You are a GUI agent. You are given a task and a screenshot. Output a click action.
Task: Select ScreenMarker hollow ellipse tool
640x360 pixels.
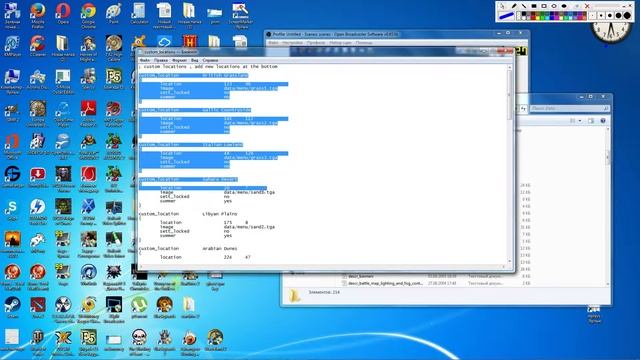coord(554,6)
